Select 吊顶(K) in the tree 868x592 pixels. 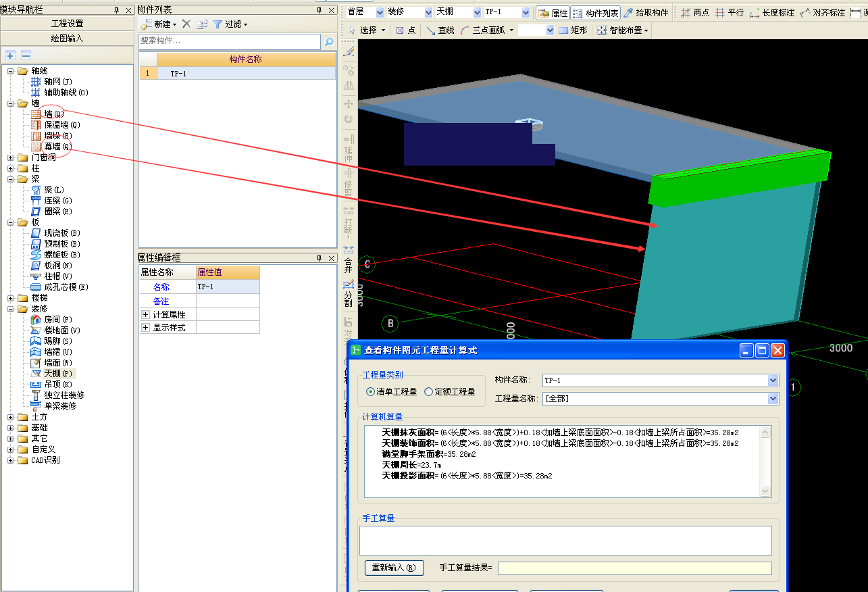pyautogui.click(x=58, y=384)
